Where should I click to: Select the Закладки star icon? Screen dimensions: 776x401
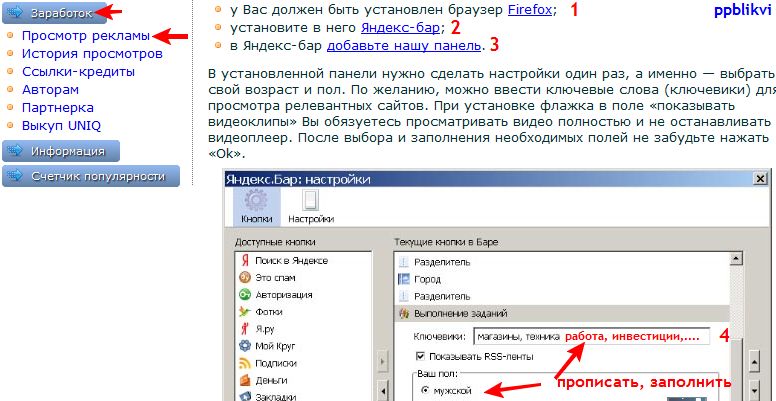(245, 397)
